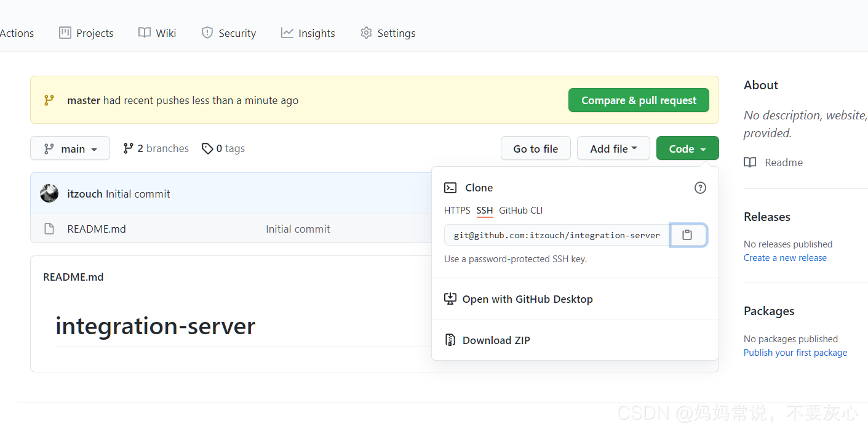Click Publish your first package link
Viewport: 868px width, 429px height.
point(795,352)
